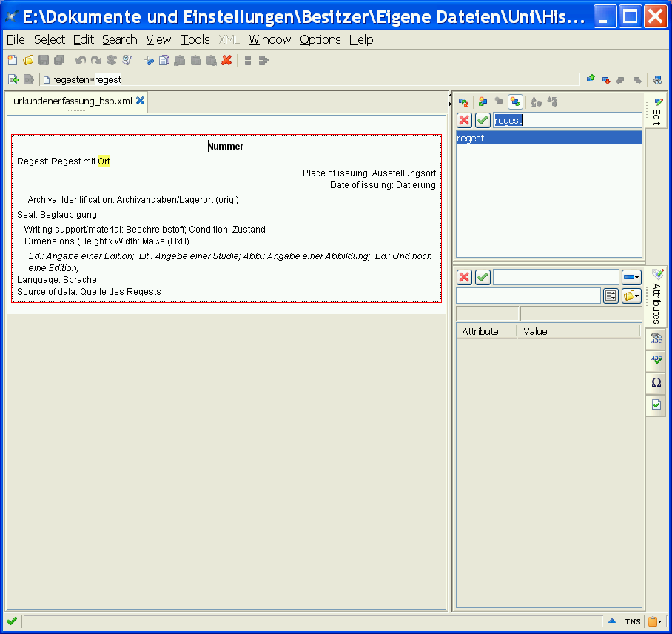Open the Options menu
672x634 pixels.
pos(320,40)
